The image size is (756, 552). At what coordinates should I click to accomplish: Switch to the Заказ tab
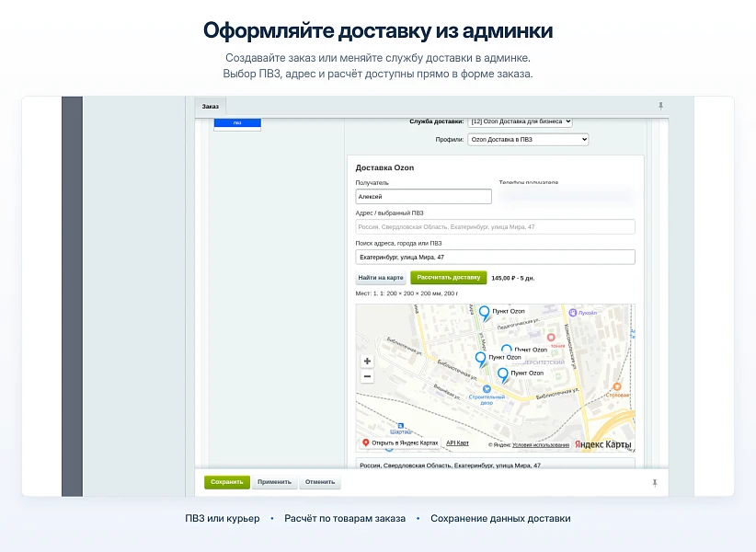[x=211, y=107]
